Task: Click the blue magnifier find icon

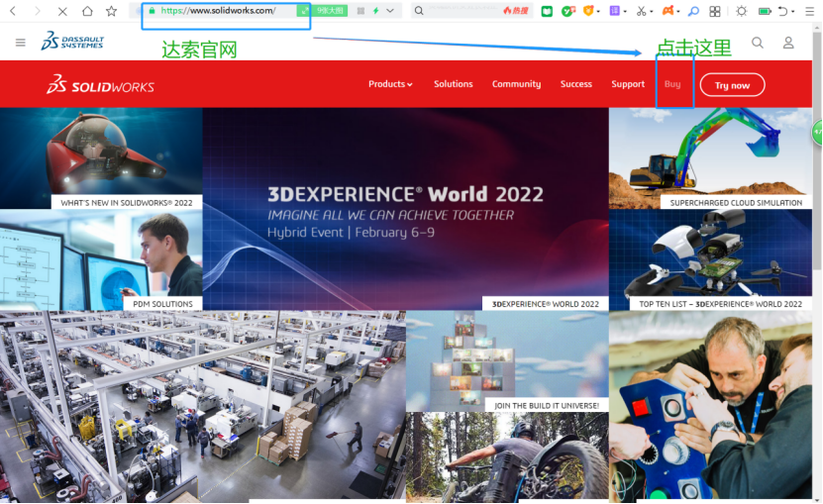Action: click(693, 11)
